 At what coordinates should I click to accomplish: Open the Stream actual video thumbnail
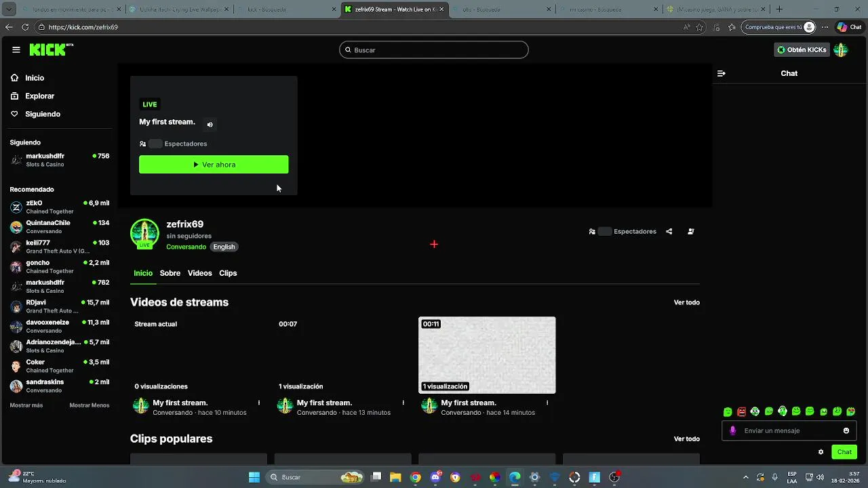tap(199, 355)
